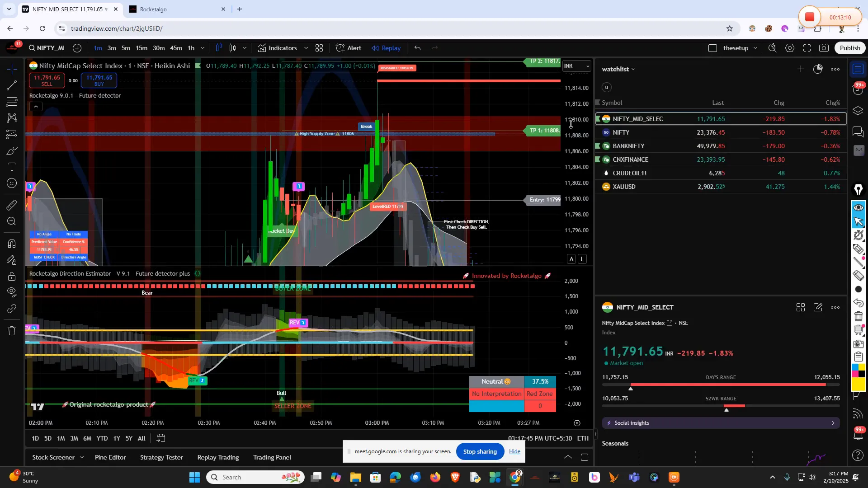Click the trash remove objects icon

coord(12,331)
